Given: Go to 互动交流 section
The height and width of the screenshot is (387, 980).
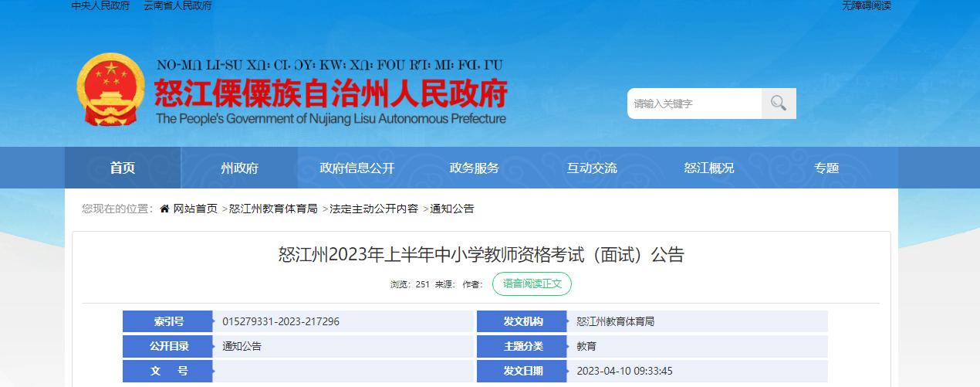Looking at the screenshot, I should (x=592, y=168).
